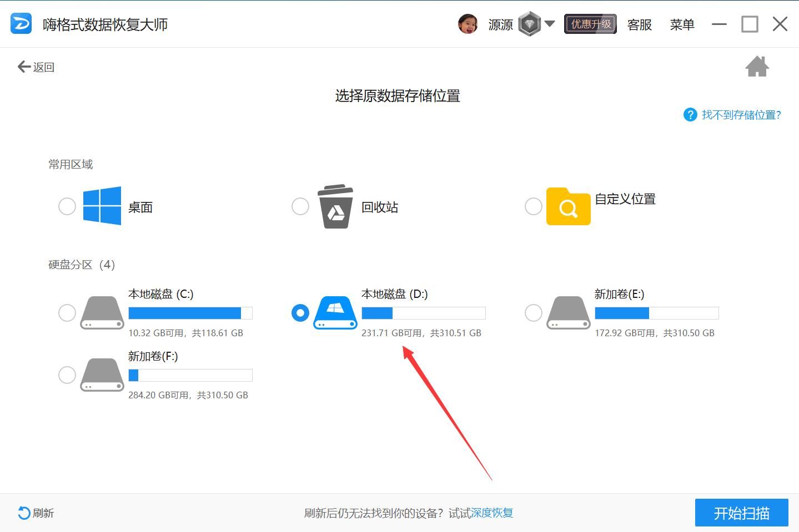Open the 找不到存储位置? help link
The height and width of the screenshot is (532, 799).
click(741, 115)
